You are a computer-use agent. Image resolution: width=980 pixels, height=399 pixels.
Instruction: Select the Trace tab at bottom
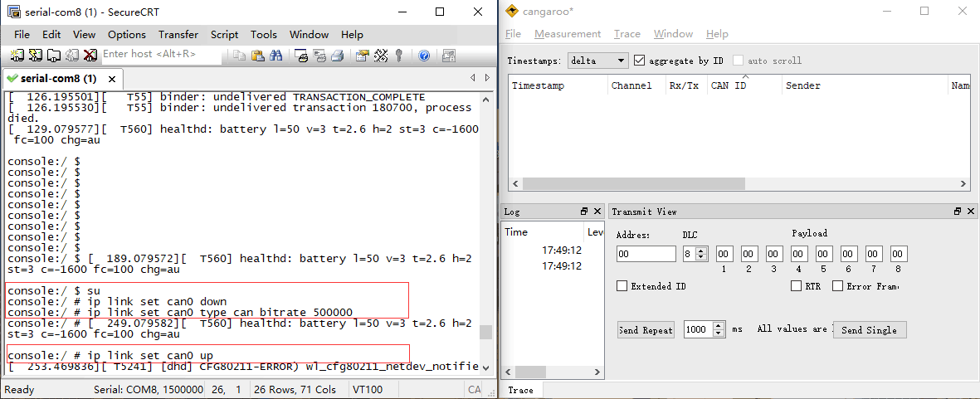[x=520, y=390]
